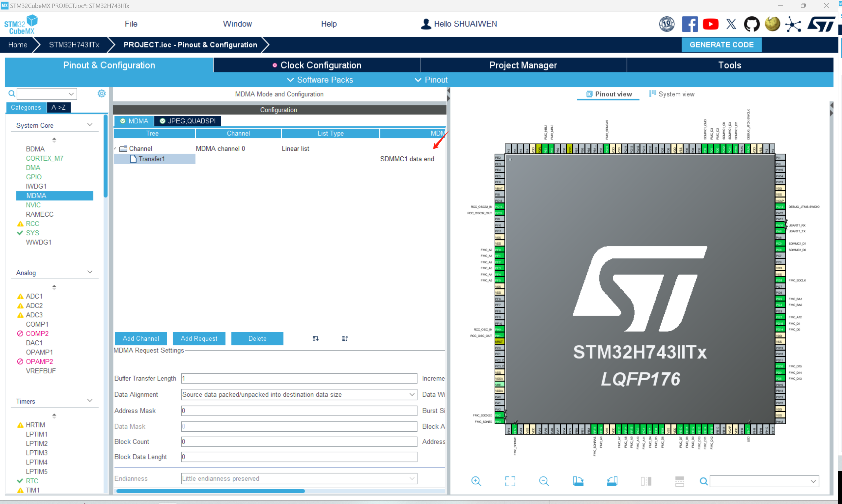Open the File menu

click(131, 24)
